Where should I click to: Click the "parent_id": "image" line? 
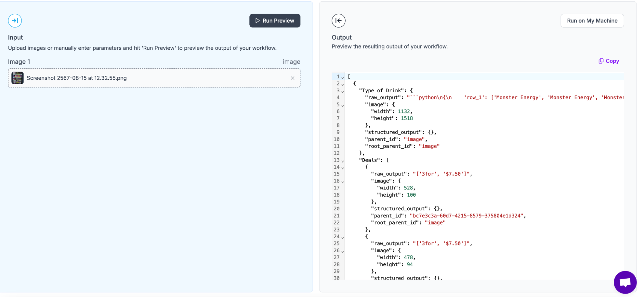tap(396, 139)
